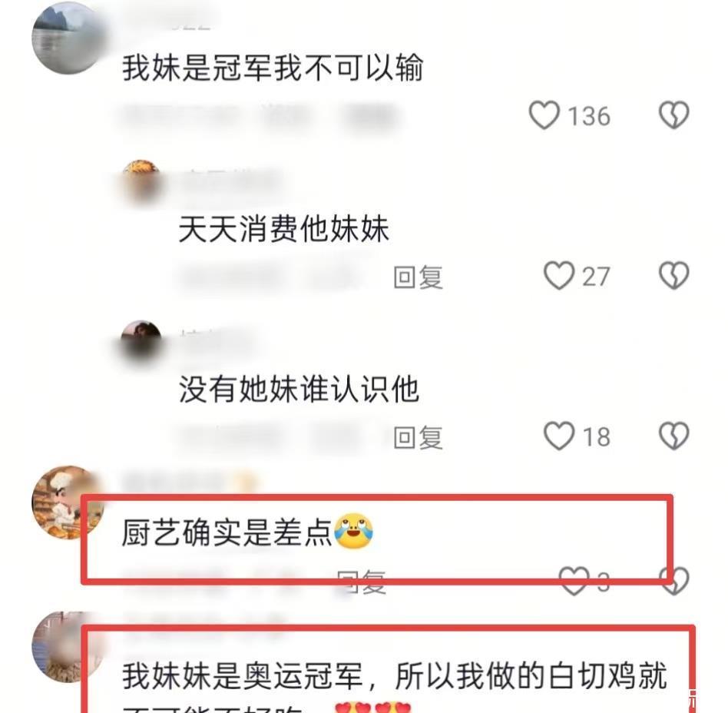
Task: Open the landscape avatar of first commenter
Action: 68,38
